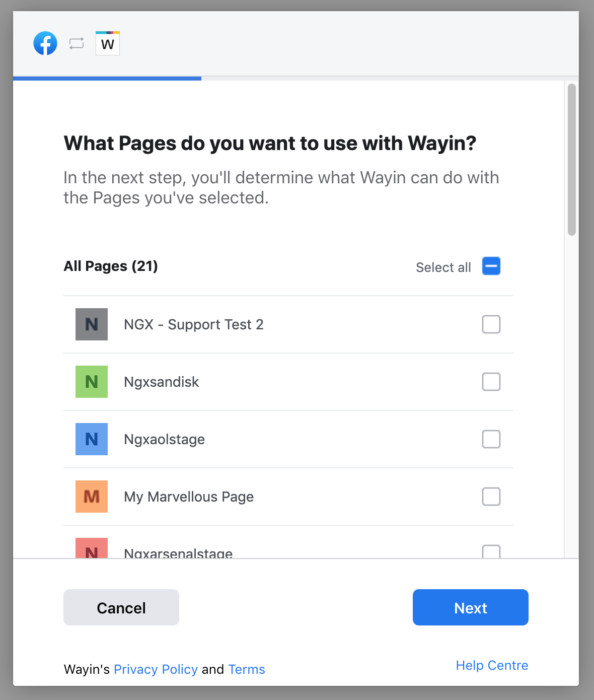Open the orange M avatar for My Marvellous Page
The height and width of the screenshot is (700, 594).
pos(92,497)
